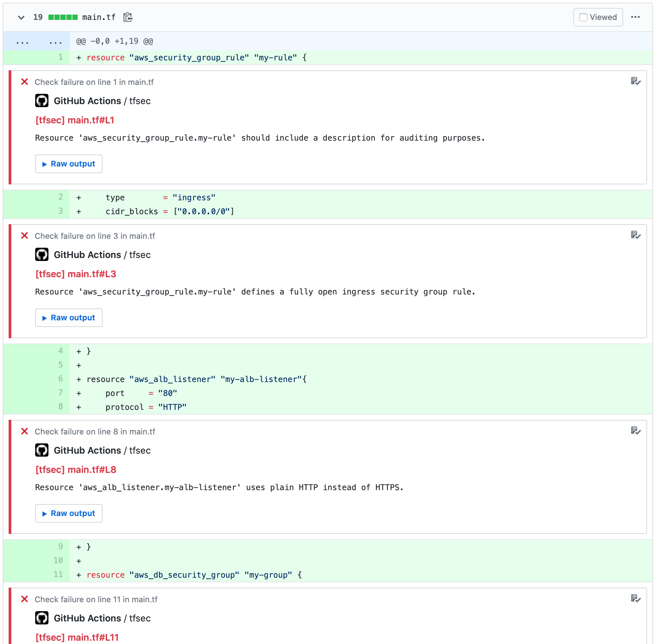Open Raw output for L1 tfsec failure

tap(69, 163)
